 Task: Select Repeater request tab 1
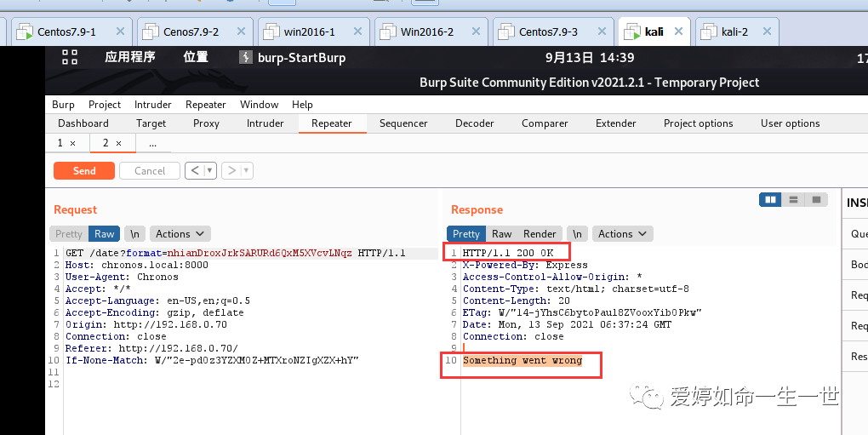(x=60, y=143)
